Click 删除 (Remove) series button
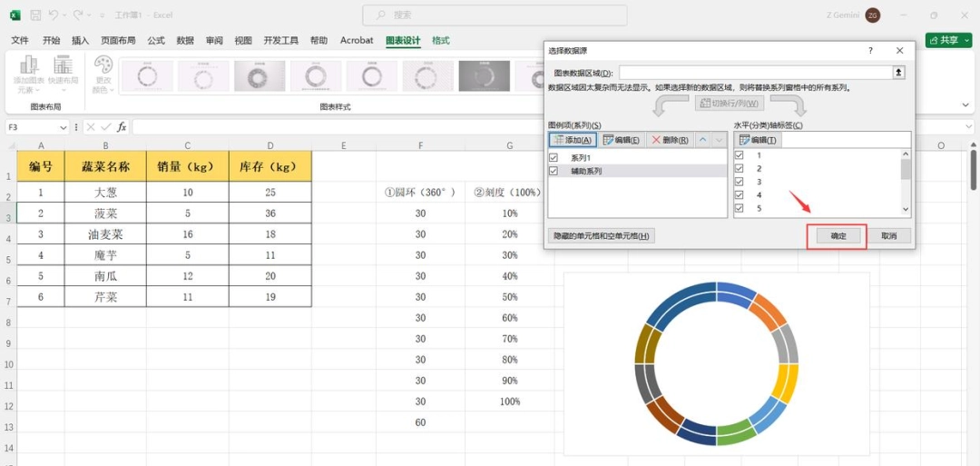 click(x=670, y=140)
